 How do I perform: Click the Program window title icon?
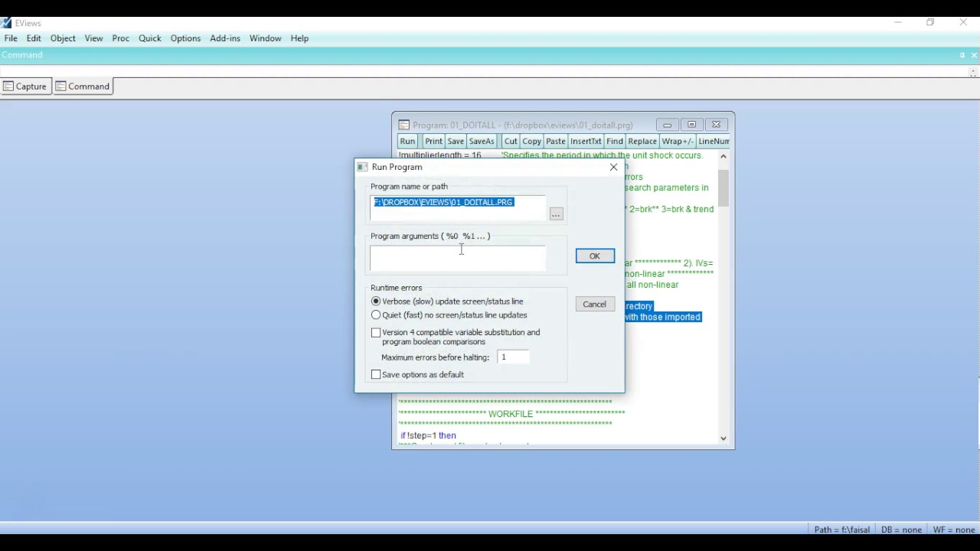[404, 125]
